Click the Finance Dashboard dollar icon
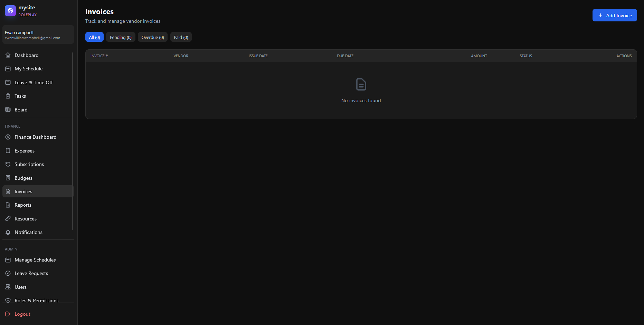This screenshot has height=325, width=644. click(x=8, y=137)
